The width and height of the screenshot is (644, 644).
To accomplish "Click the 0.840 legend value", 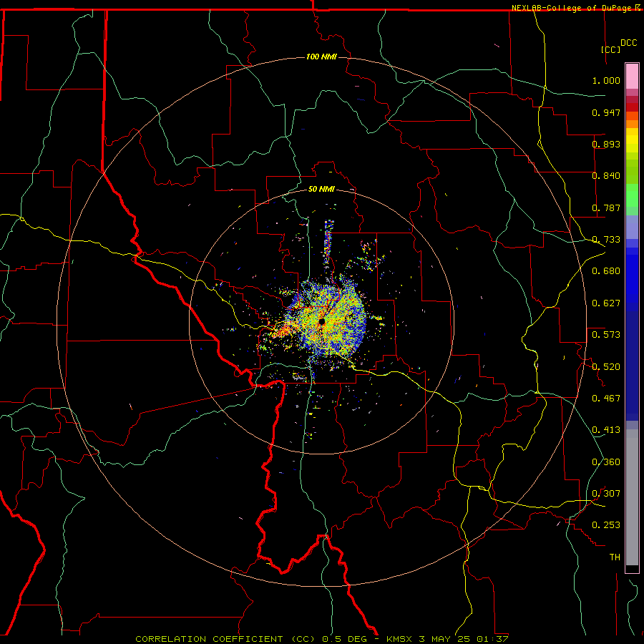I will point(606,176).
